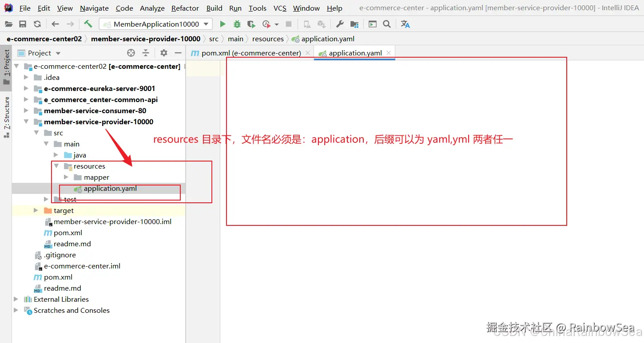Go forward with the right arrow icon
This screenshot has width=644, height=343.
coord(70,24)
